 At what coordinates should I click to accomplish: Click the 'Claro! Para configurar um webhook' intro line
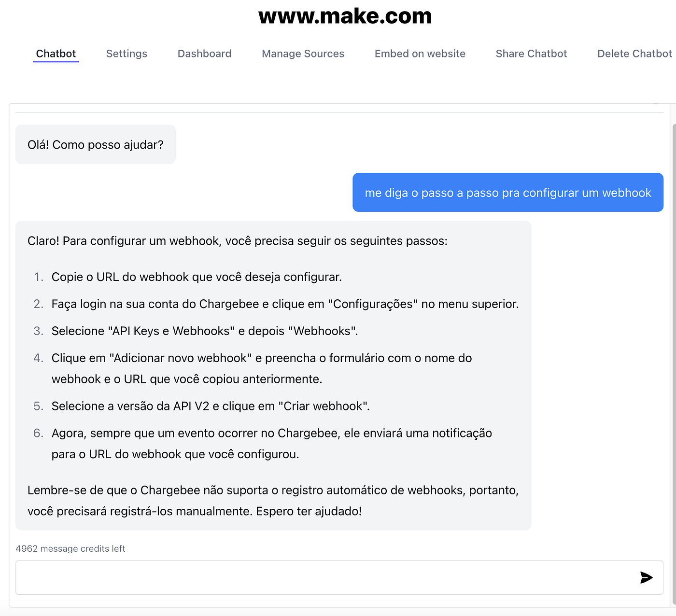click(238, 241)
